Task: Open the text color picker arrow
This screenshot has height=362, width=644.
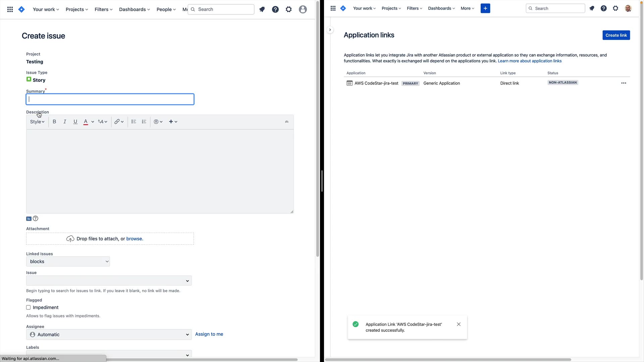Action: pos(93,122)
